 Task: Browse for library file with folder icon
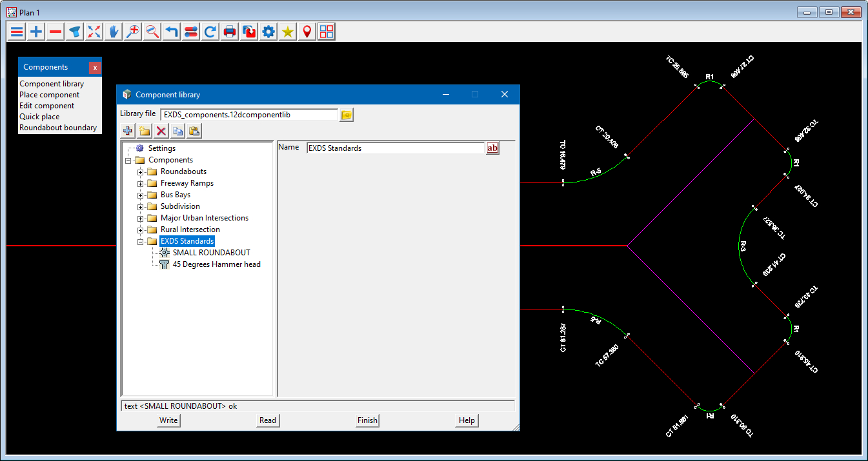tap(347, 115)
